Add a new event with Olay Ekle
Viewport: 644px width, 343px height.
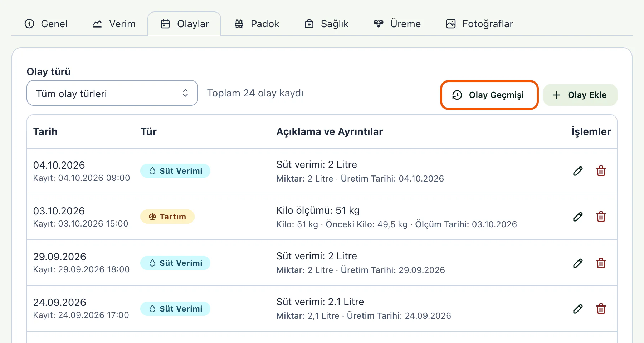pos(580,95)
